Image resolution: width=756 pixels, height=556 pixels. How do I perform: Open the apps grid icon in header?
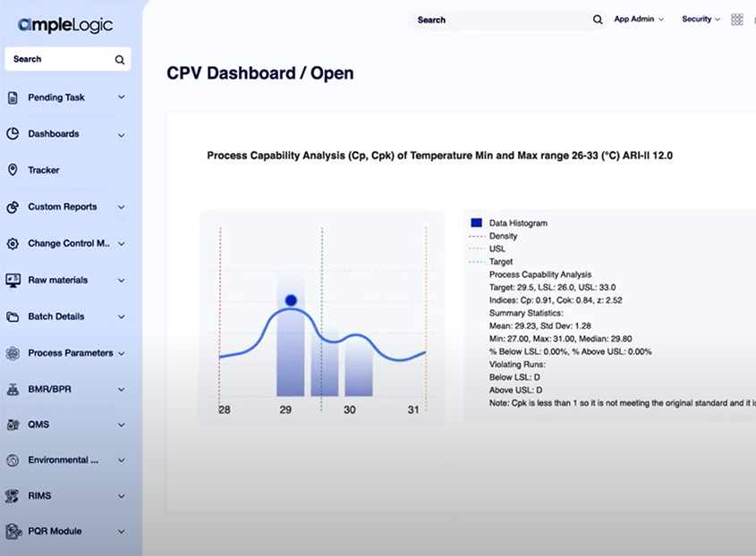point(737,20)
